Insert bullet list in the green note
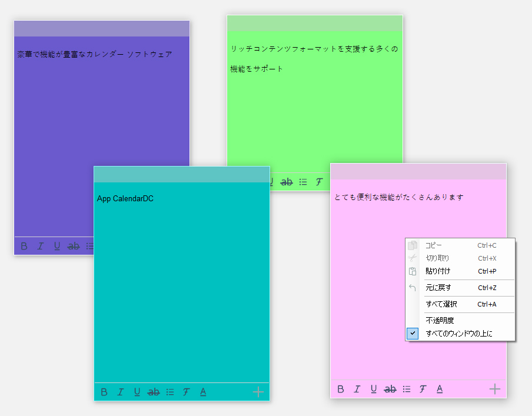Image resolution: width=532 pixels, height=416 pixels. click(303, 182)
